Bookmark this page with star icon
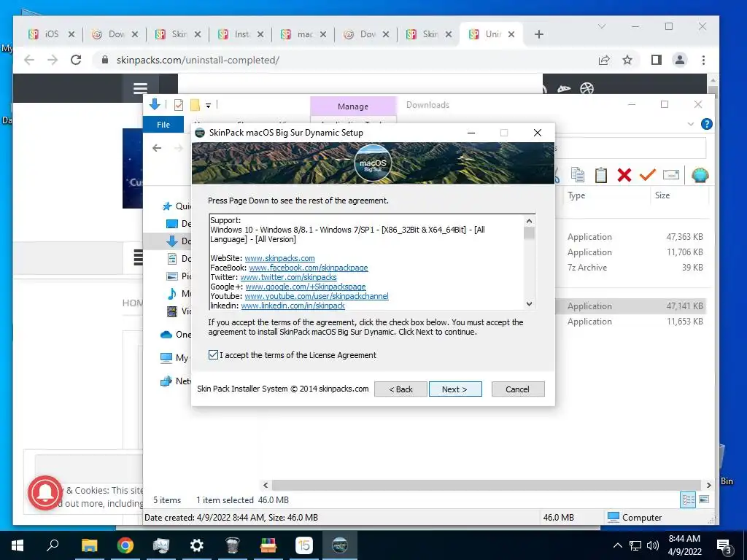Viewport: 747px width, 560px height. [627, 60]
